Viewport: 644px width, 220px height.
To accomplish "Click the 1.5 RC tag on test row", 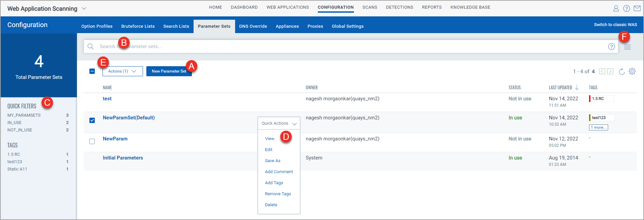I will point(601,99).
